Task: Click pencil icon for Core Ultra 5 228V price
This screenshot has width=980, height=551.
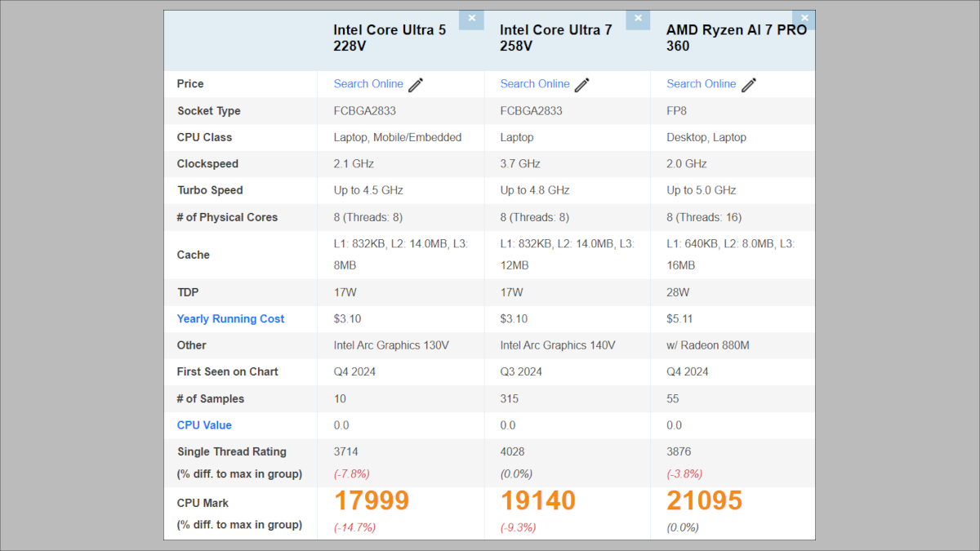Action: tap(416, 85)
